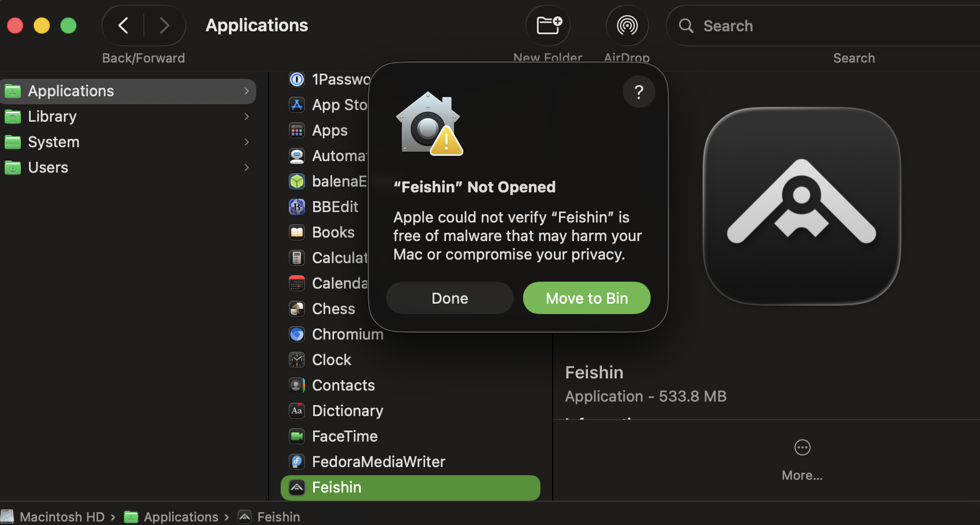Select the Clock list entry text
This screenshot has width=980, height=525.
click(332, 360)
